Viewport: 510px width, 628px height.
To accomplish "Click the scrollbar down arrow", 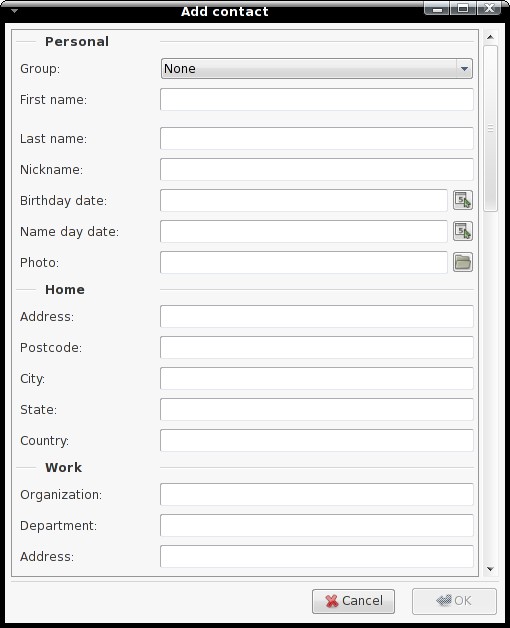I will [x=490, y=569].
